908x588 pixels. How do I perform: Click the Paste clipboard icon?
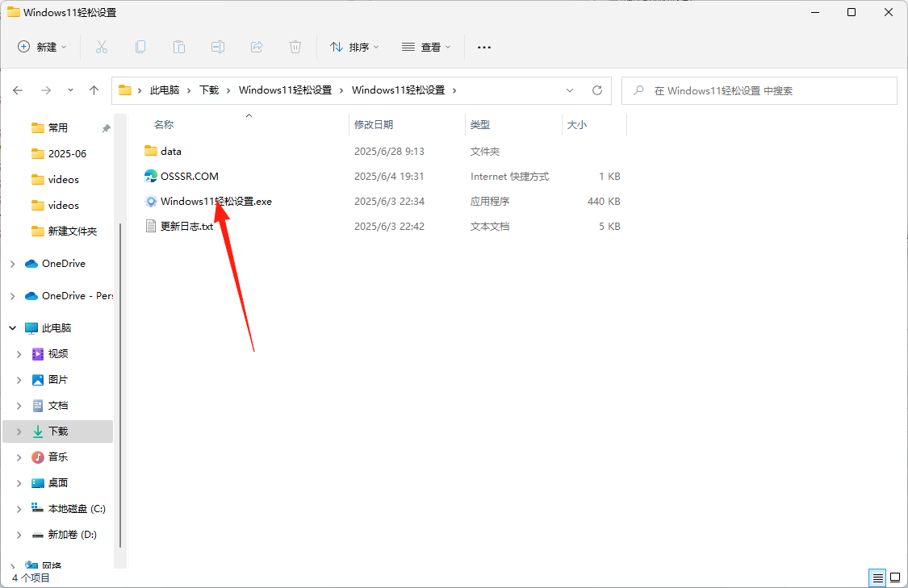click(179, 48)
